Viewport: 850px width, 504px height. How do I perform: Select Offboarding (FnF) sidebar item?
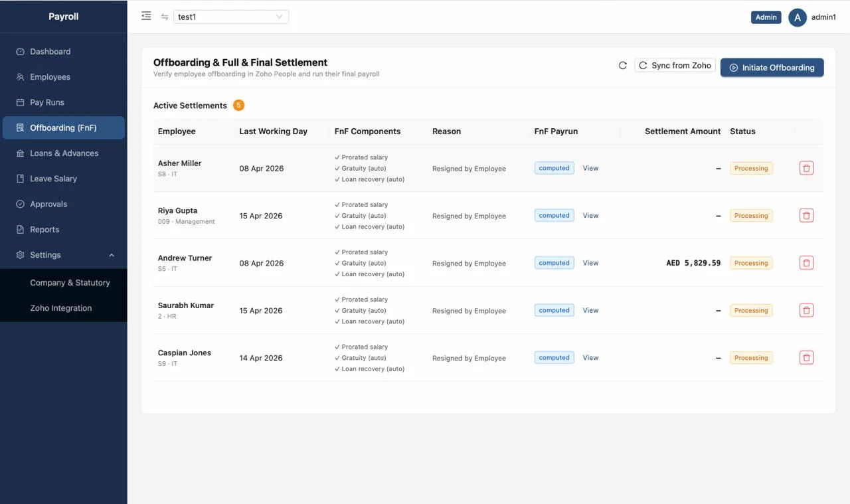(x=64, y=127)
